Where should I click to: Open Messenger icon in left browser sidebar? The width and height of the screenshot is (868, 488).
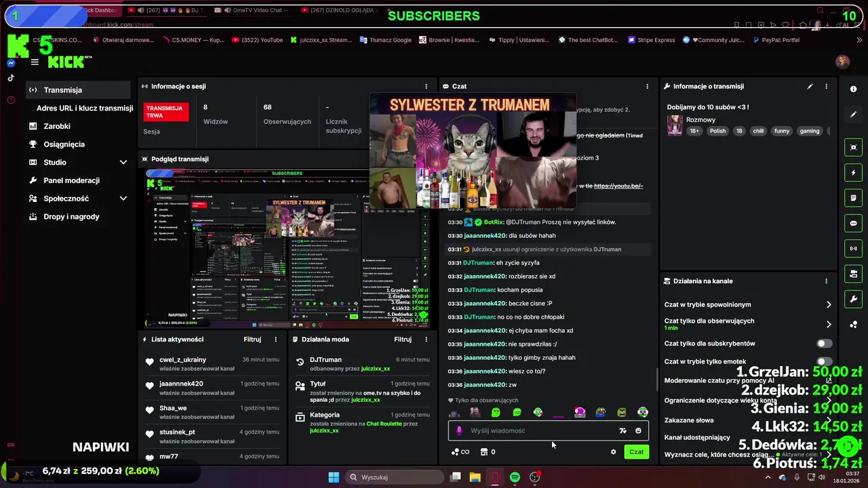11,62
